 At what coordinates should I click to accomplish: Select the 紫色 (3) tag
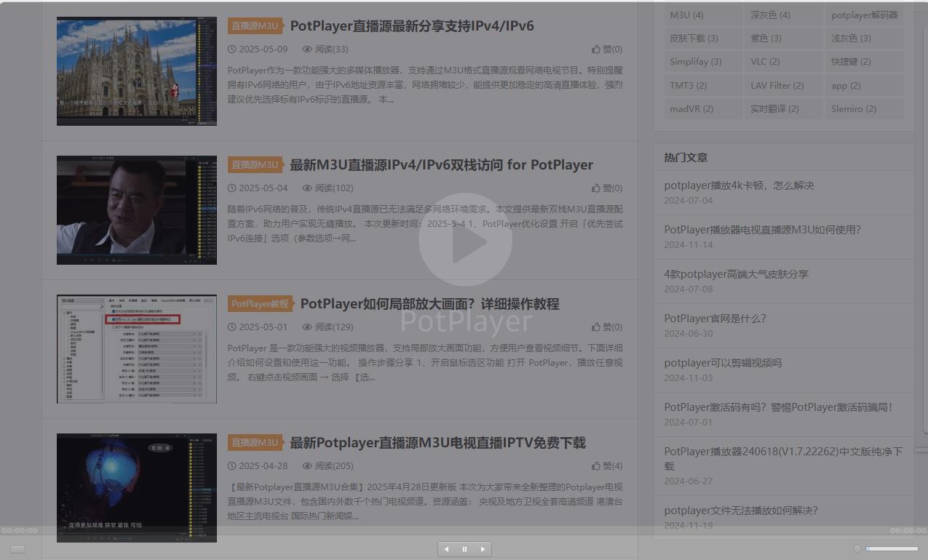(x=783, y=39)
